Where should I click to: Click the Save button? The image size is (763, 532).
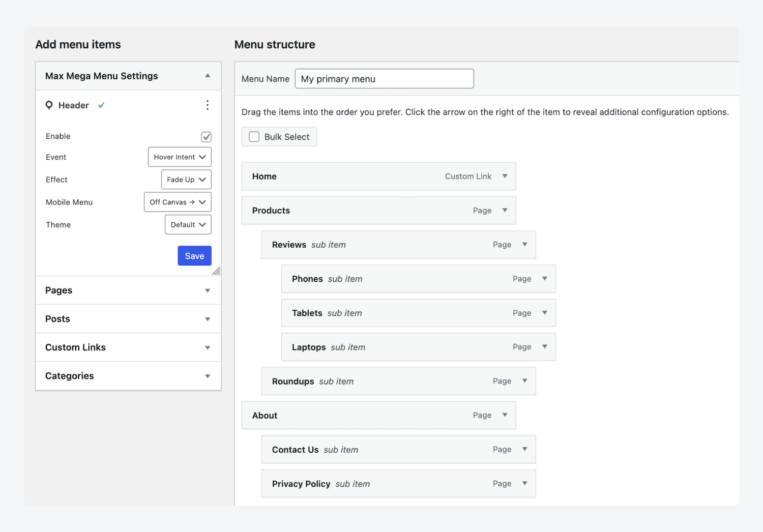194,255
